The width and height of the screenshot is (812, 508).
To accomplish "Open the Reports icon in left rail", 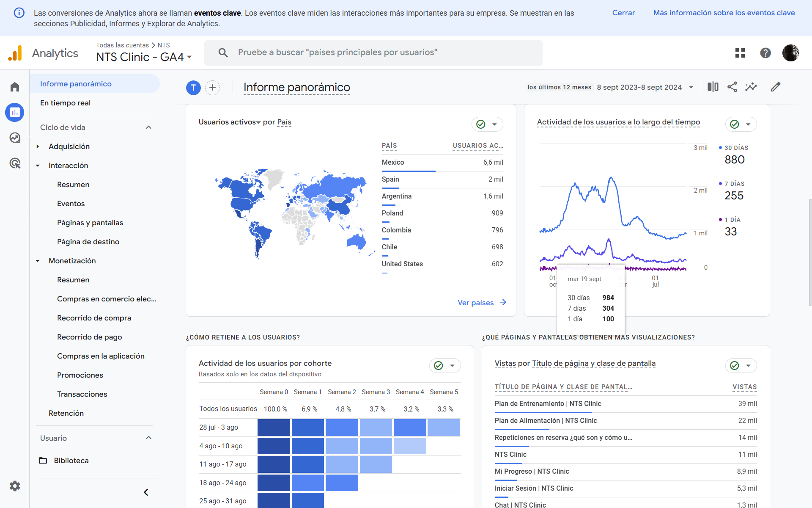I will 15,112.
